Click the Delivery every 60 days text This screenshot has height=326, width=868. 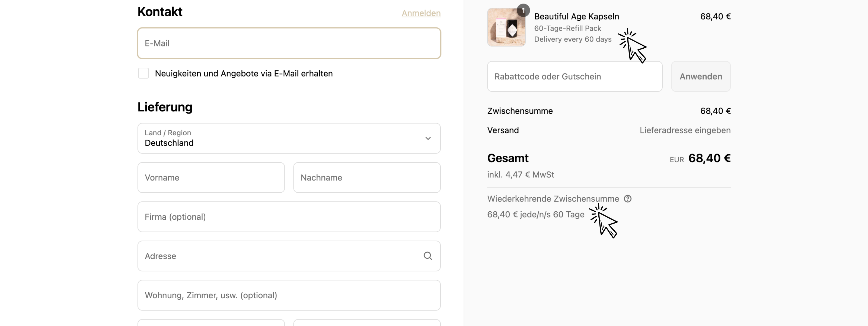click(x=573, y=39)
